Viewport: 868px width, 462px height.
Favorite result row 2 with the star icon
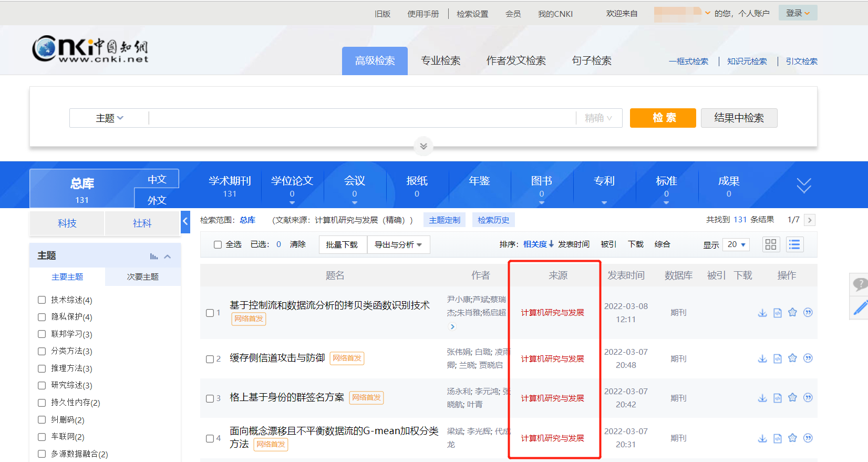(792, 358)
